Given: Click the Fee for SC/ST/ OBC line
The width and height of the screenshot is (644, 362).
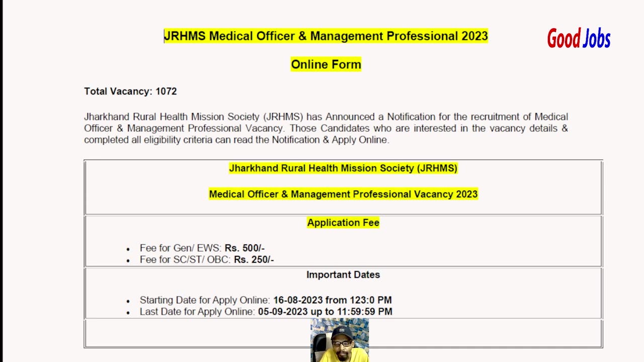Looking at the screenshot, I should (x=207, y=260).
